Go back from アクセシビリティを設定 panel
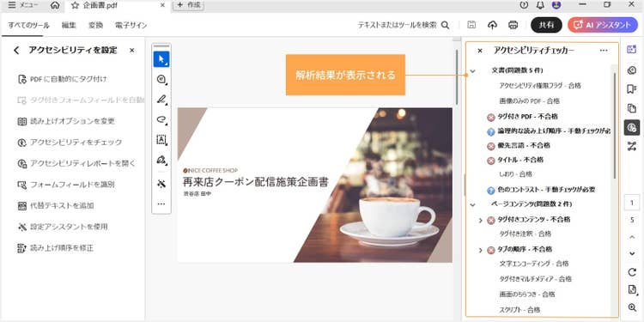The width and height of the screenshot is (644, 322). coord(16,51)
